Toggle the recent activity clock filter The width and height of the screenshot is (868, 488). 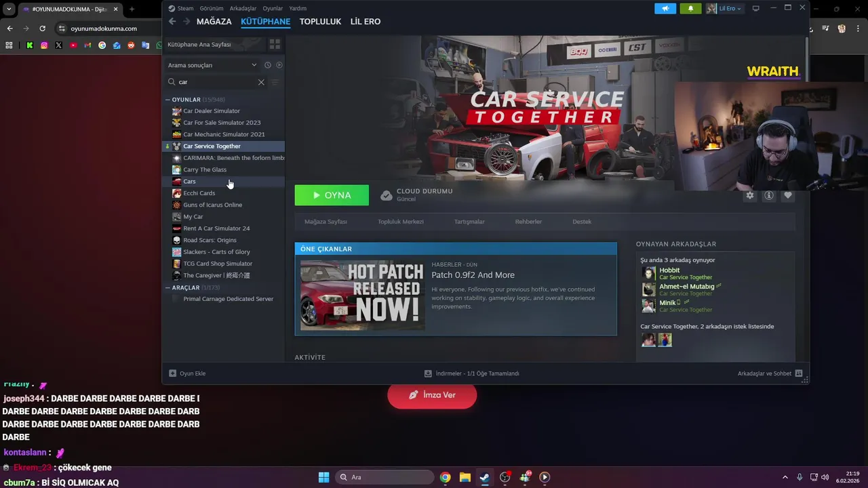(268, 65)
